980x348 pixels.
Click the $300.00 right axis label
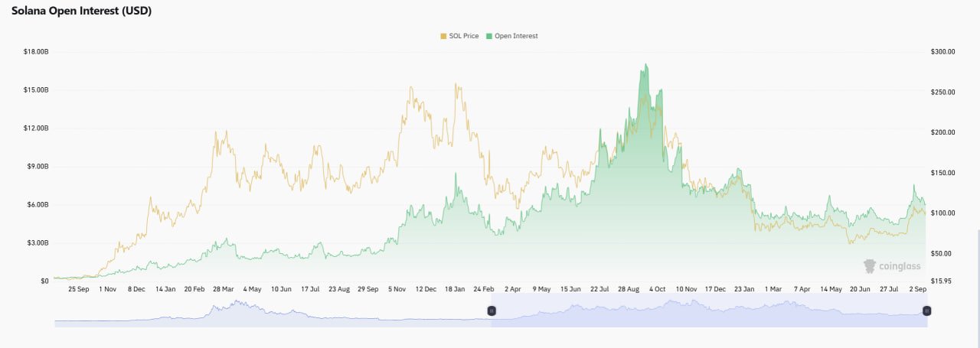click(x=942, y=51)
